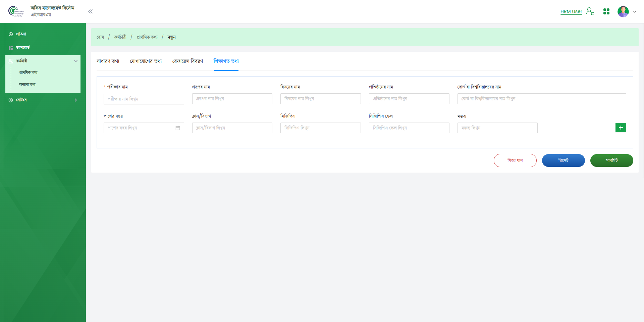Open the HRM User link
Image resolution: width=644 pixels, height=322 pixels.
tap(571, 11)
